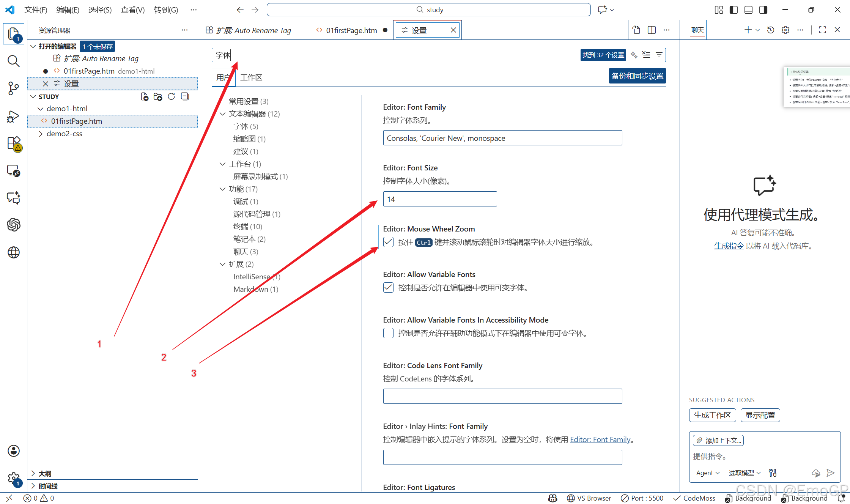Click the 备份和同步设置 button
Viewport: 850px width, 504px height.
(x=637, y=76)
